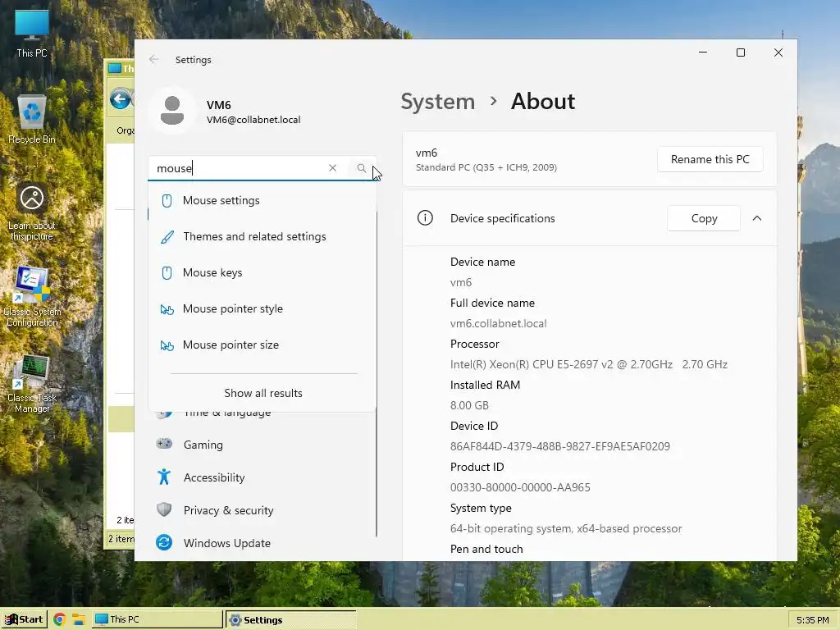Click the Settings sidebar scrollbar

pos(377,472)
